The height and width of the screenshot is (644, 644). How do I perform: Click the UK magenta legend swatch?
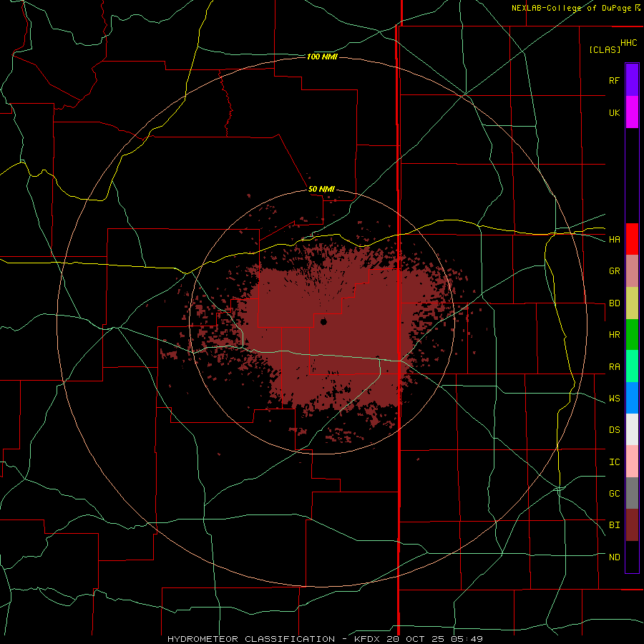point(632,112)
